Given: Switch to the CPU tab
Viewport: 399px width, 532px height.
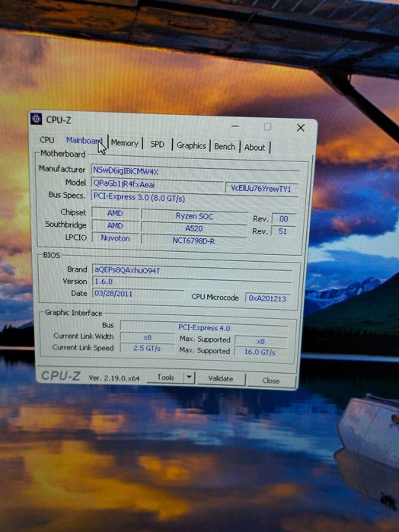Looking at the screenshot, I should [x=47, y=140].
